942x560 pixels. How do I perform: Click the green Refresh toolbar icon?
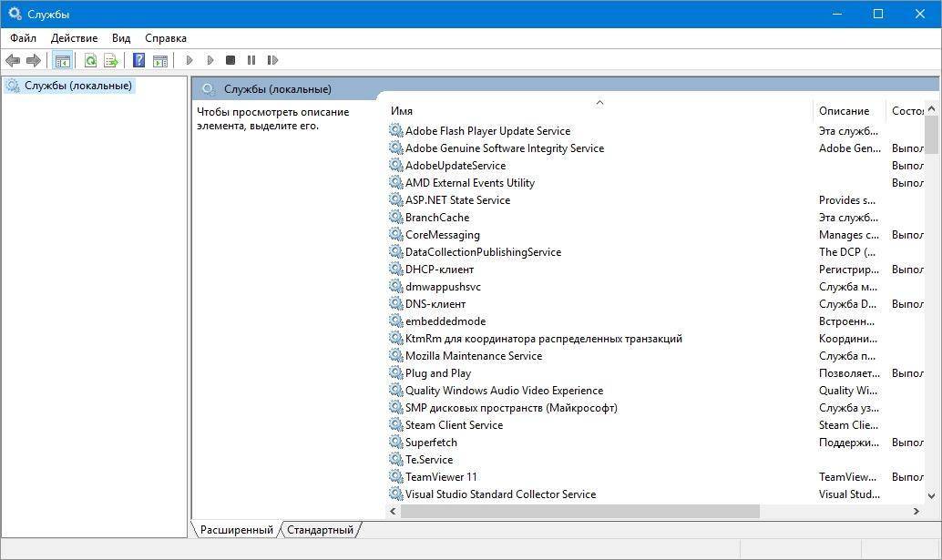(x=90, y=60)
